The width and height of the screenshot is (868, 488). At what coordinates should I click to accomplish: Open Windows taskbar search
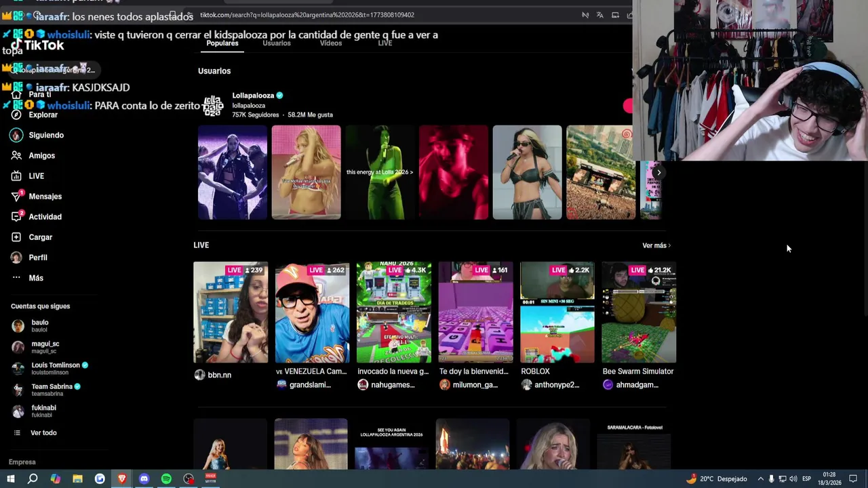pos(33,479)
